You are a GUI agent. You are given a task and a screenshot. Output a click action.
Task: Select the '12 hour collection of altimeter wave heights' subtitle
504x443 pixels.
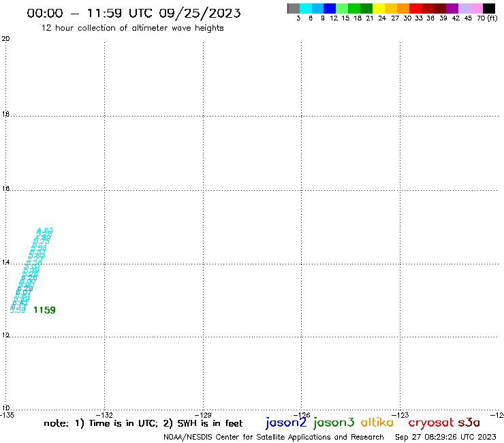point(132,28)
